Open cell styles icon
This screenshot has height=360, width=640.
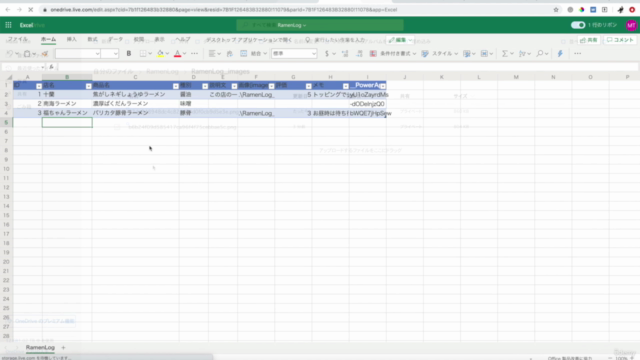click(425, 53)
